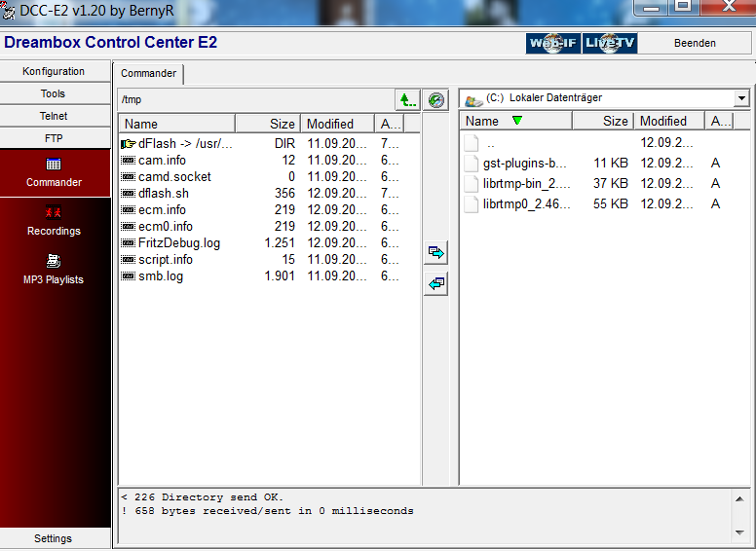Open MP3 Playlists in the sidebar
The image size is (756, 551).
tap(54, 270)
